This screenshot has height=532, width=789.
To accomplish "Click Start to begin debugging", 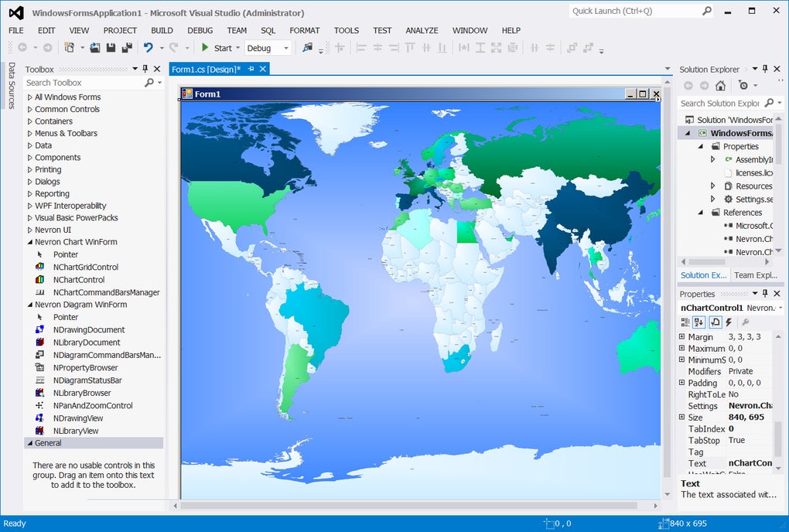I will coord(219,47).
